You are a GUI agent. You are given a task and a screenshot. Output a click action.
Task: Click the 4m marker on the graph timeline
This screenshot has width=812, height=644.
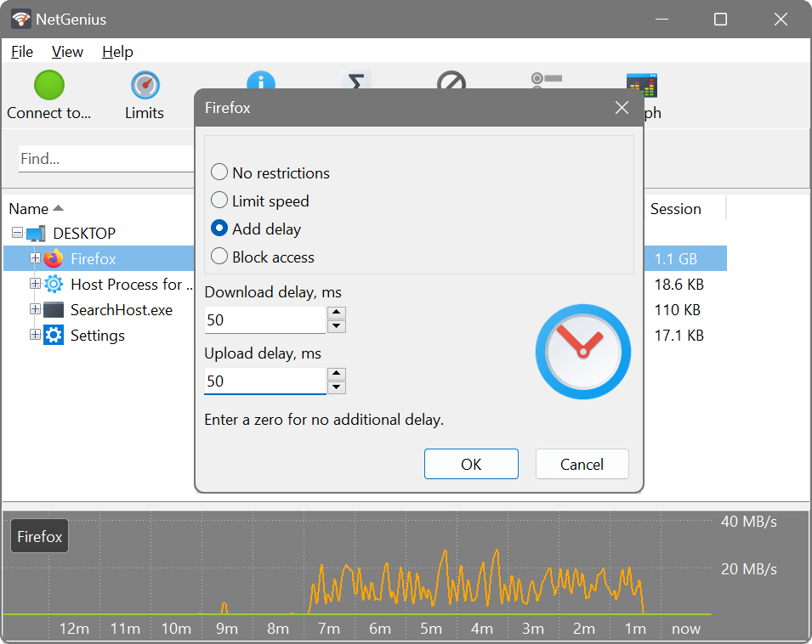click(x=481, y=629)
